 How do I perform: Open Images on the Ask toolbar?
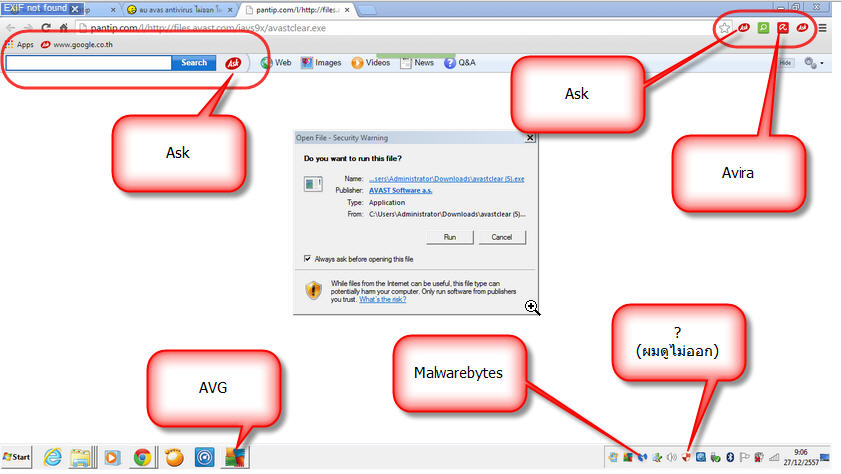(x=321, y=63)
